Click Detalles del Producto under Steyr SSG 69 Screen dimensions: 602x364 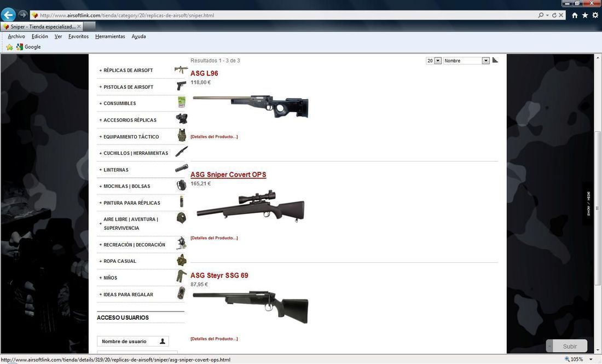point(214,339)
